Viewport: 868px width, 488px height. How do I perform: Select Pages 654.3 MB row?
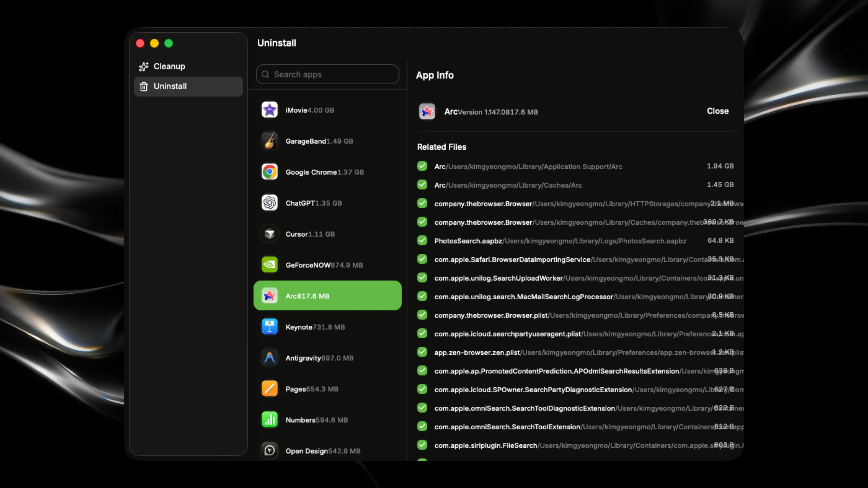[327, 389]
